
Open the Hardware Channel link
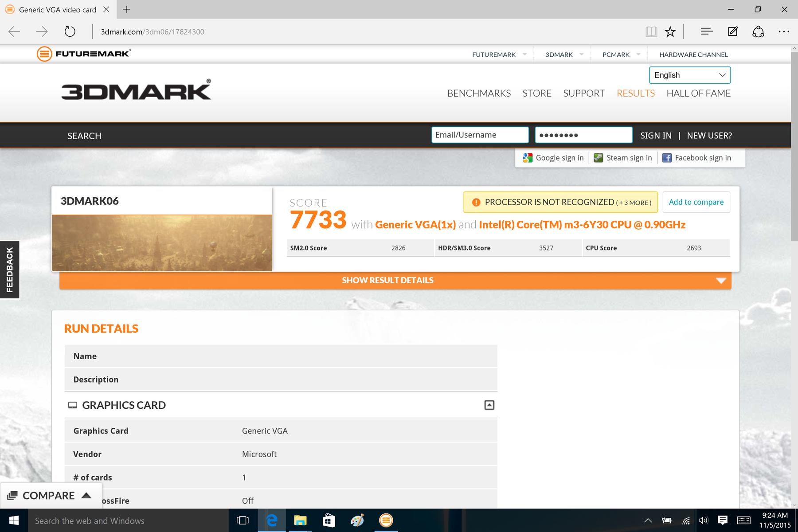(x=693, y=55)
